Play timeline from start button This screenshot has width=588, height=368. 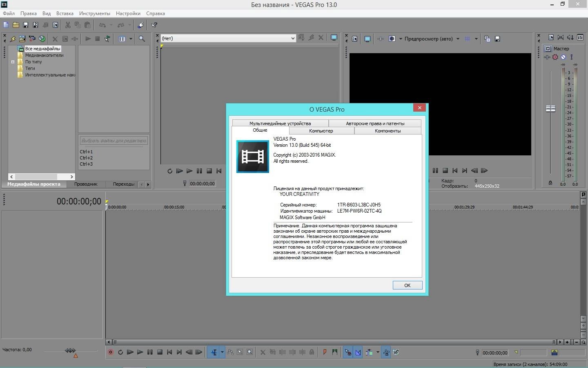130,352
